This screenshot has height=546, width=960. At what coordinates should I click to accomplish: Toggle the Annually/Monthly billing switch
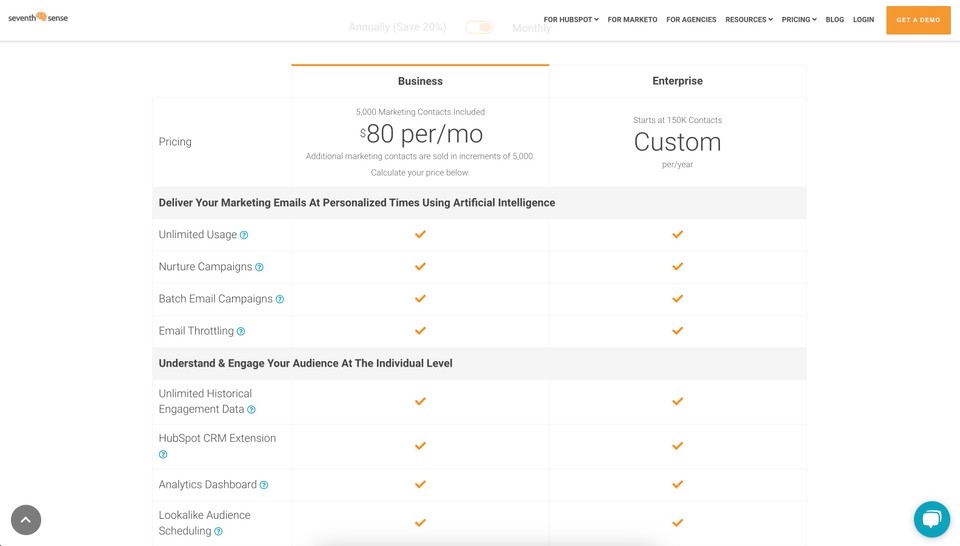(x=479, y=27)
